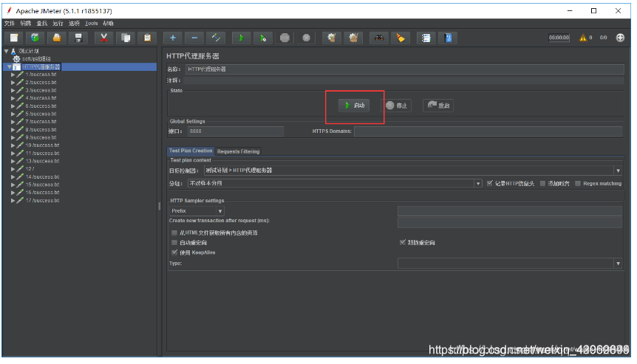Open the 运行 menu
The image size is (637, 364).
tap(58, 24)
